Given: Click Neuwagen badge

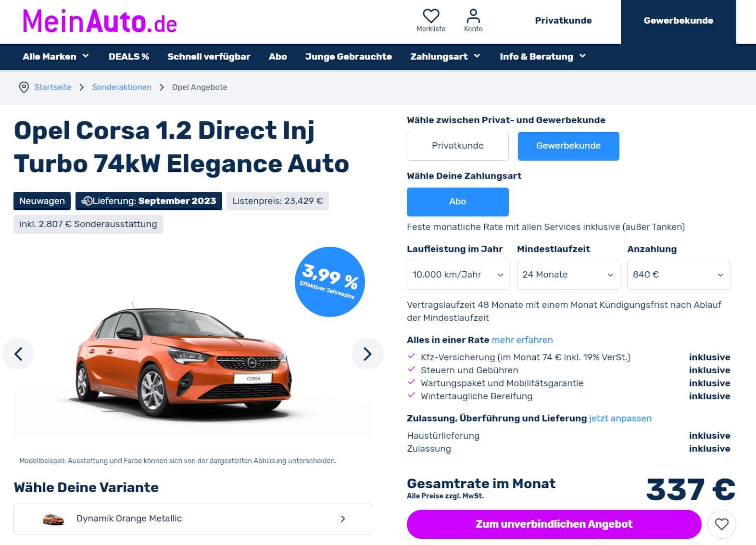Looking at the screenshot, I should point(42,201).
